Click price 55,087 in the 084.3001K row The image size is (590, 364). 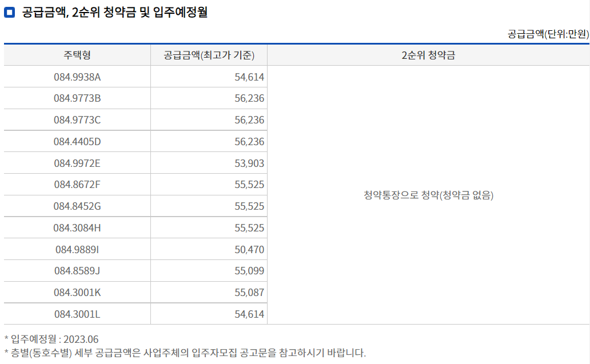point(249,293)
